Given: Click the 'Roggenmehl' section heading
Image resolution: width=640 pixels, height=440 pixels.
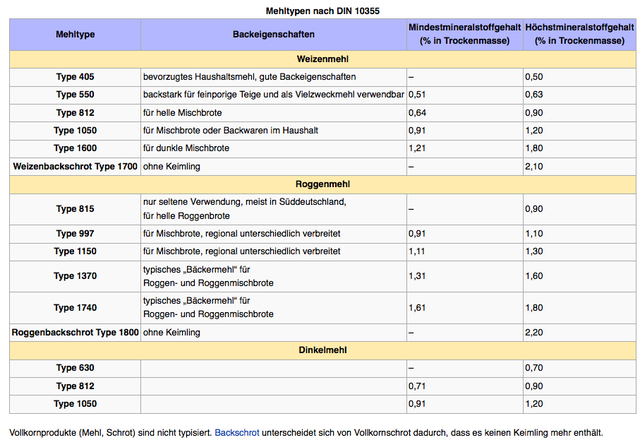Looking at the screenshot, I should coord(322,184).
